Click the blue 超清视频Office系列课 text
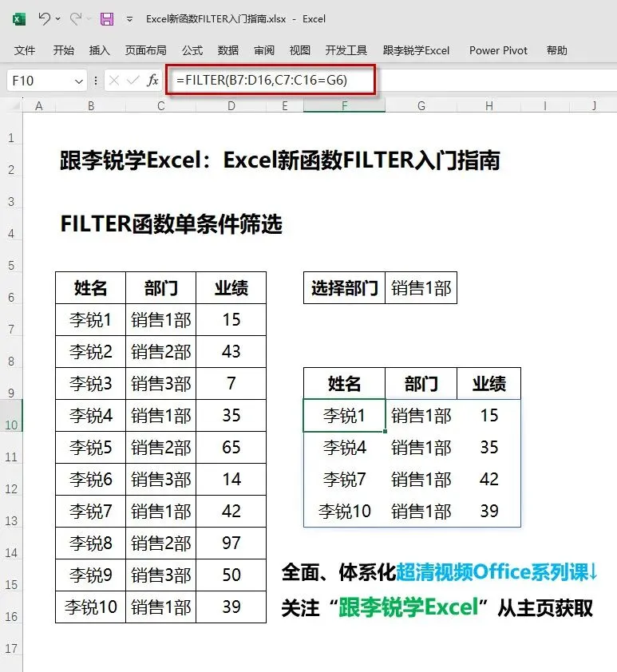This screenshot has width=617, height=672. (492, 571)
